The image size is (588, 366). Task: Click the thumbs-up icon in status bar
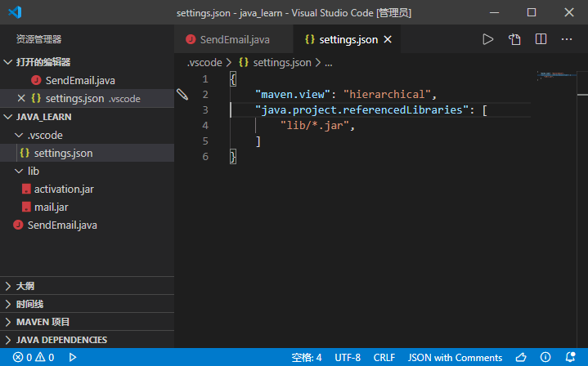coord(521,357)
